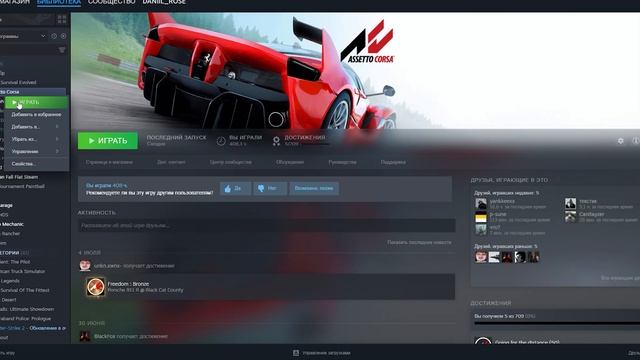Image resolution: width=640 pixels, height=360 pixels.
Task: Open the DANIIL_ROSE profile tab
Action: pos(164,2)
